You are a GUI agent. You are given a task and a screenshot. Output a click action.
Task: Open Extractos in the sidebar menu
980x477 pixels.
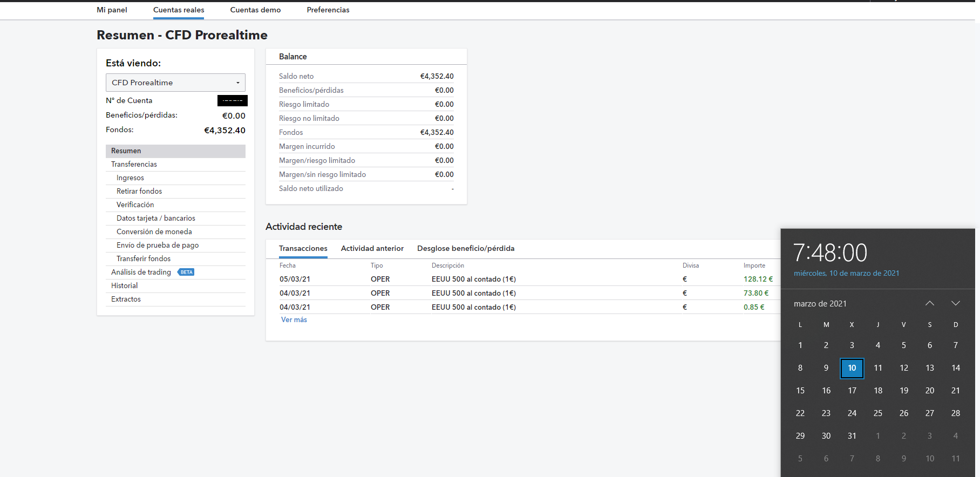click(x=126, y=299)
